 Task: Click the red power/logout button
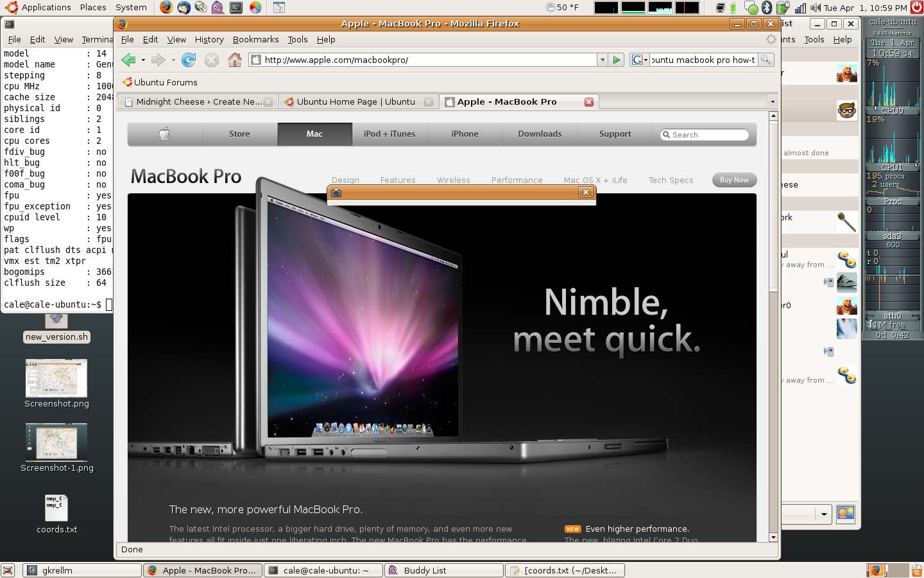point(916,8)
